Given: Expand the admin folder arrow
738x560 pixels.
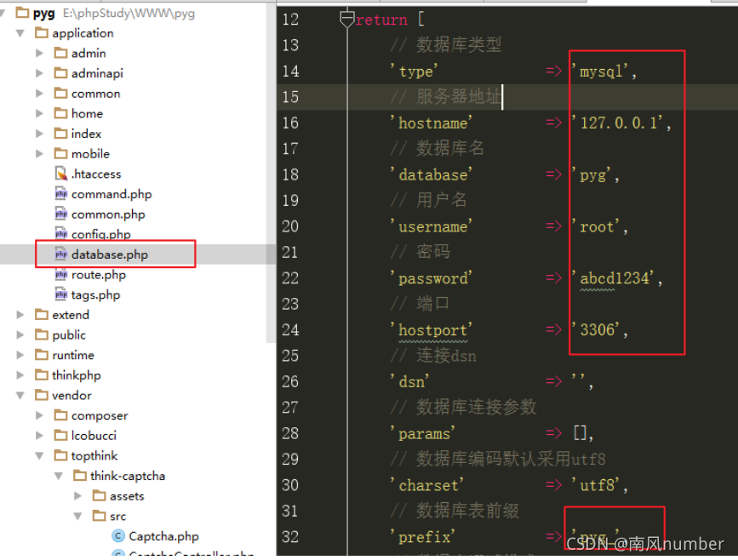Looking at the screenshot, I should click(x=39, y=53).
